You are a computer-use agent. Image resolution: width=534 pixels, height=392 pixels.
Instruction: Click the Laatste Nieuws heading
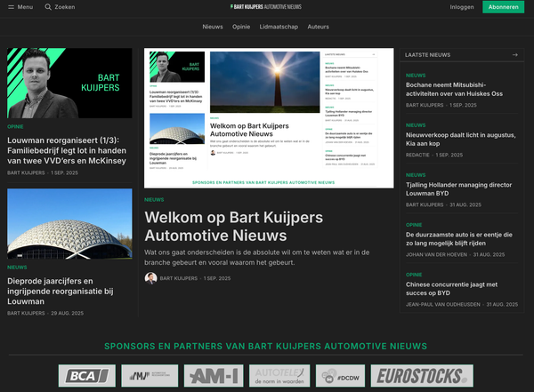[x=427, y=55]
